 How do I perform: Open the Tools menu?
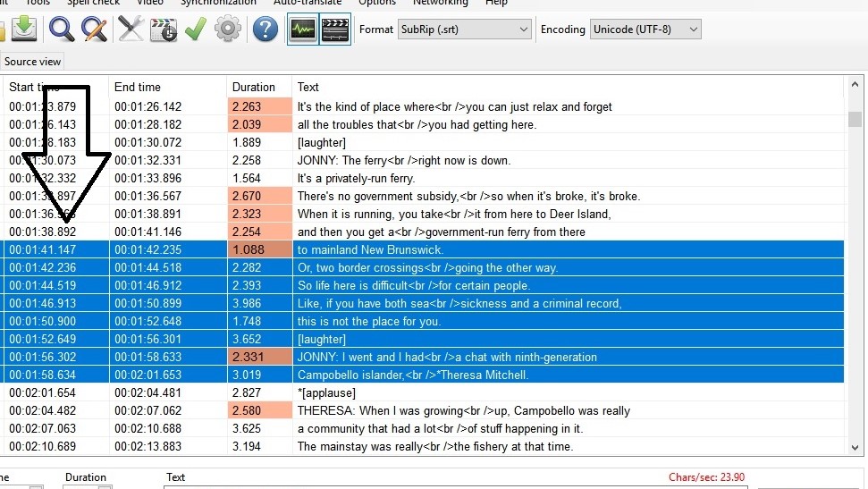pos(38,3)
